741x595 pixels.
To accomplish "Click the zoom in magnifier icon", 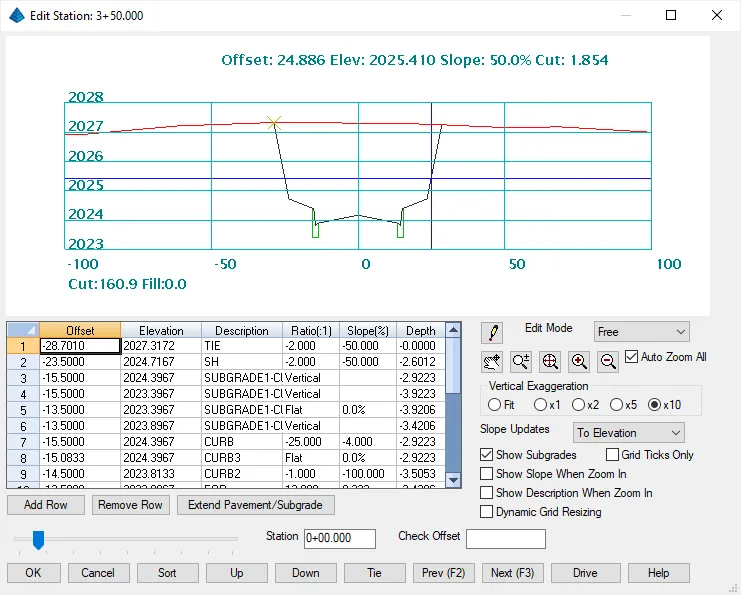I will click(579, 361).
